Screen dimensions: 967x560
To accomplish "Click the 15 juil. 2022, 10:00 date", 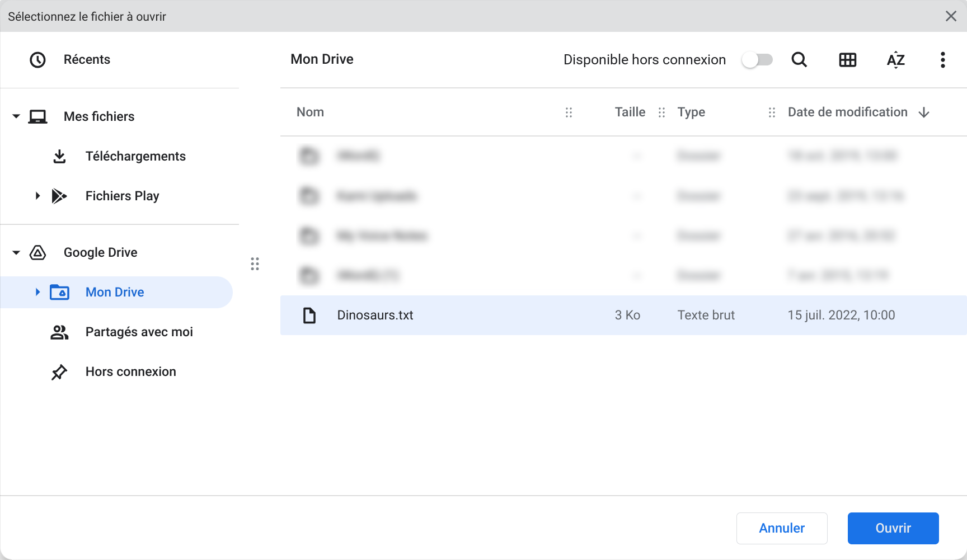I will click(841, 315).
